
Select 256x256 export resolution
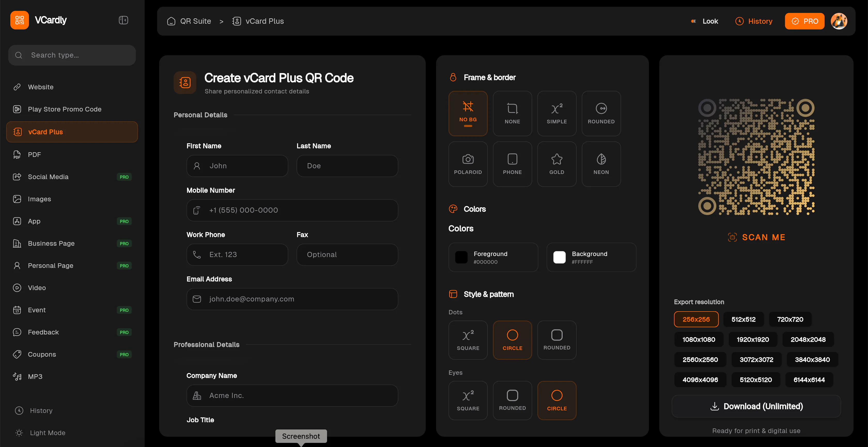[x=696, y=320]
